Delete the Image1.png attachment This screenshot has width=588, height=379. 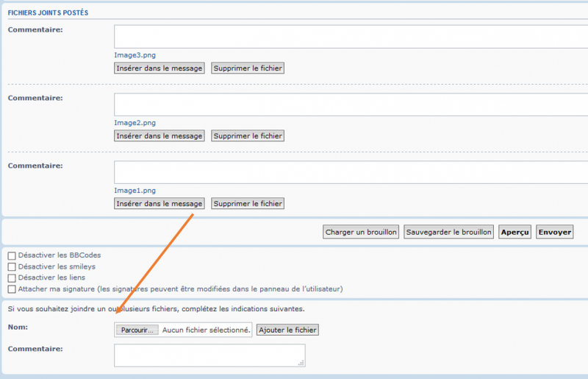click(248, 204)
